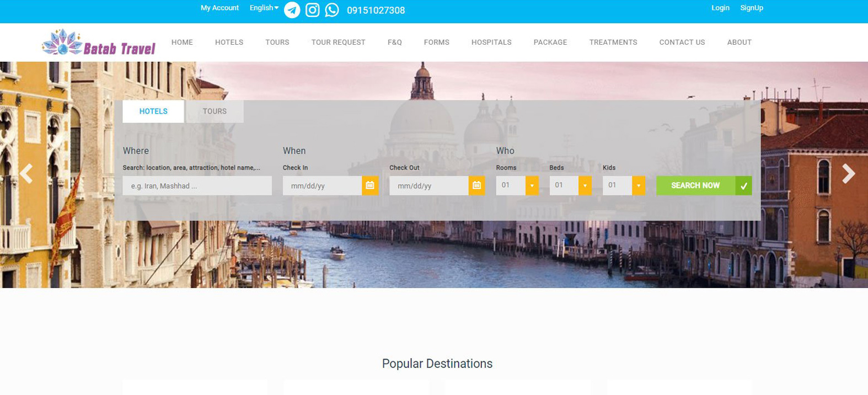Click the 'Search: location, area, attraction' hint text
The image size is (868, 395).
tap(191, 168)
